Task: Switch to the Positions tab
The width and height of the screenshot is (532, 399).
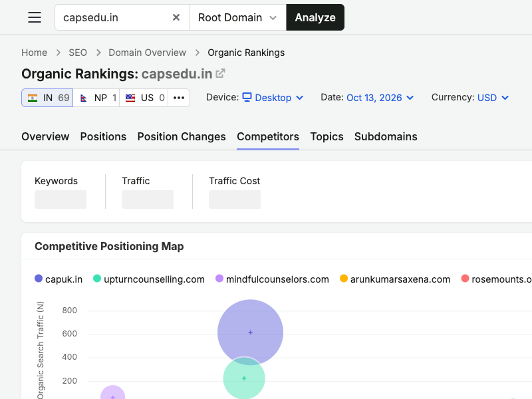Action: tap(103, 136)
